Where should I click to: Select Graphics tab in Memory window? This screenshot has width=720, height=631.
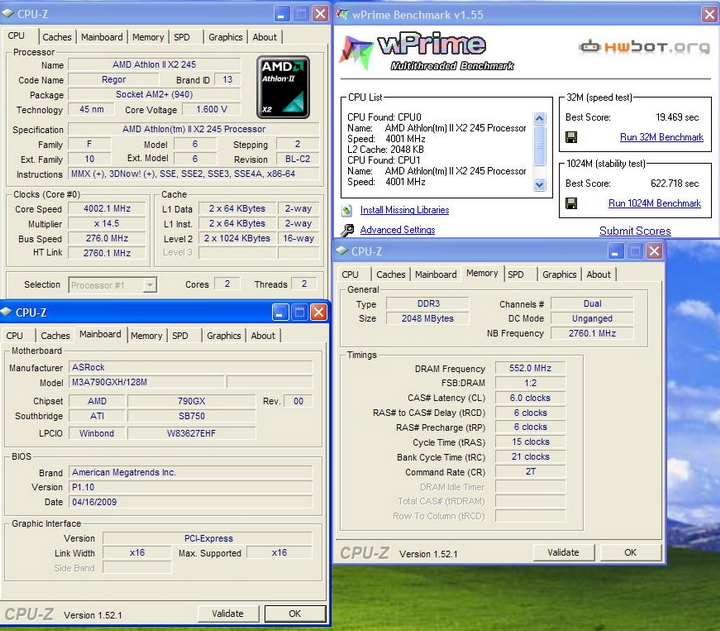(559, 275)
